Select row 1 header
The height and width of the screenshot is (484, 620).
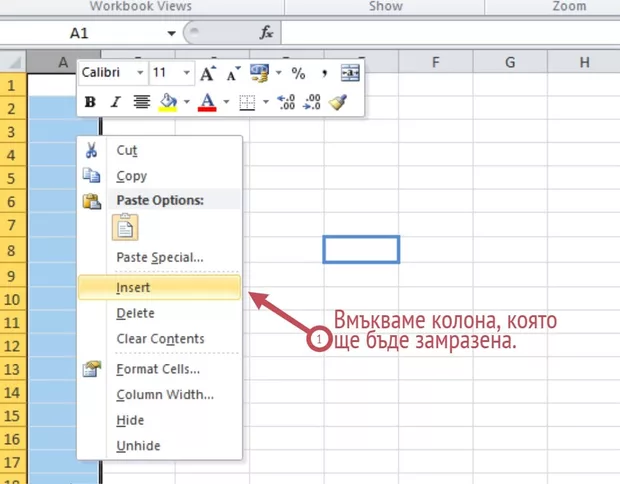13,85
